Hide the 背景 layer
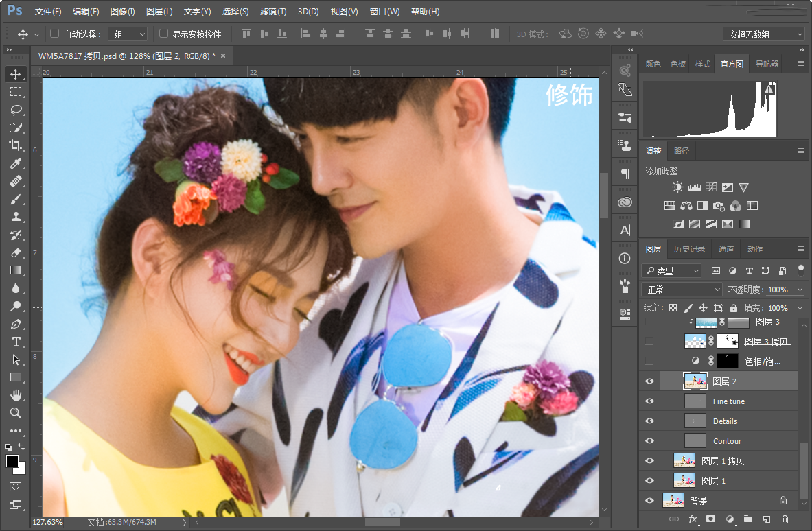 tap(649, 500)
